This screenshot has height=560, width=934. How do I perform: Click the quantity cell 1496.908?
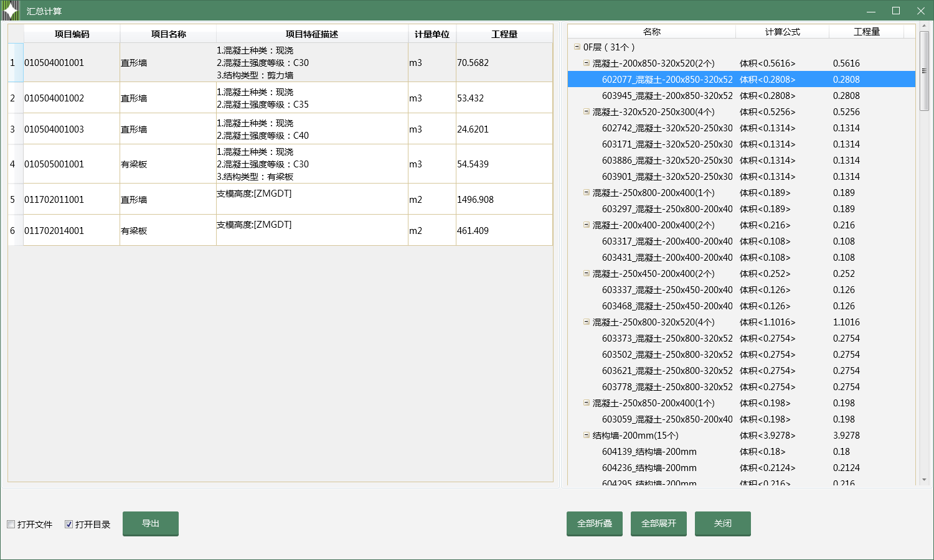tap(504, 200)
